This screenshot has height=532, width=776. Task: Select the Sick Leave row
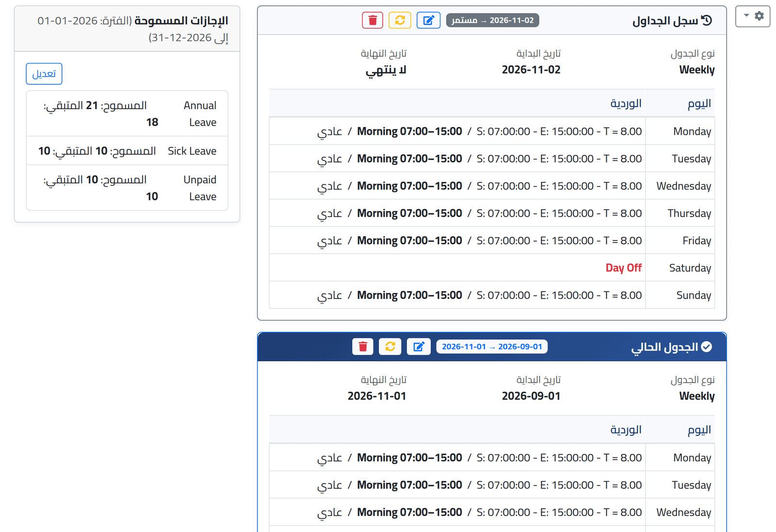[127, 151]
